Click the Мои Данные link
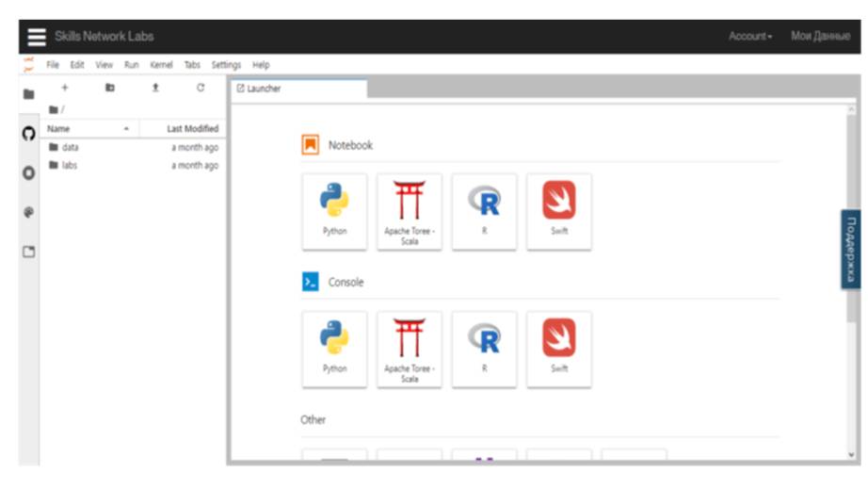Image resolution: width=868 pixels, height=489 pixels. (820, 36)
